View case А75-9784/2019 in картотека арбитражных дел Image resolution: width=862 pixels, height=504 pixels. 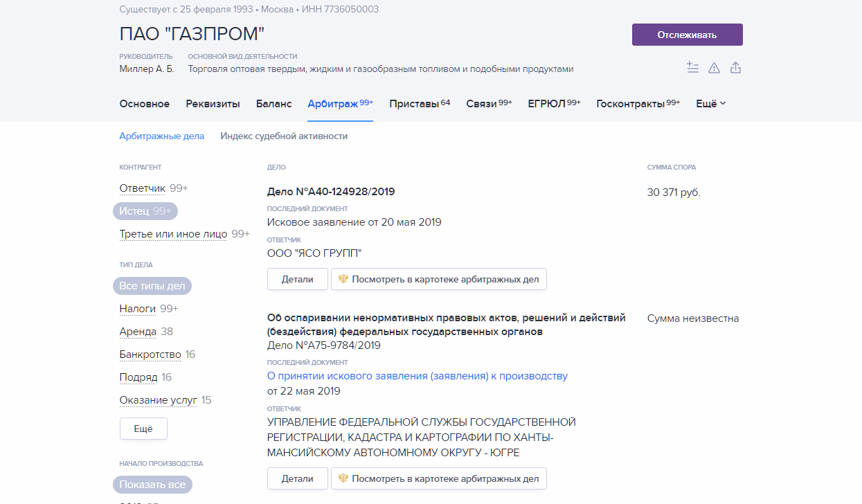[x=439, y=478]
